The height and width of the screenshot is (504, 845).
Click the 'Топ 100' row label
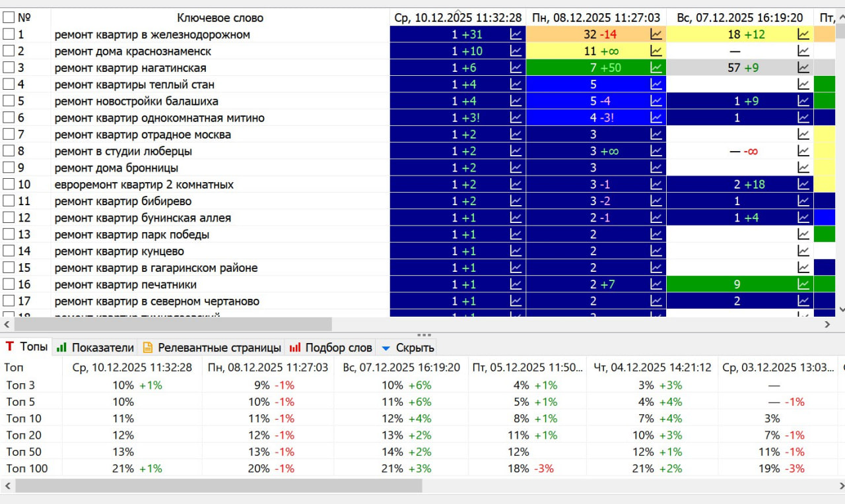27,468
